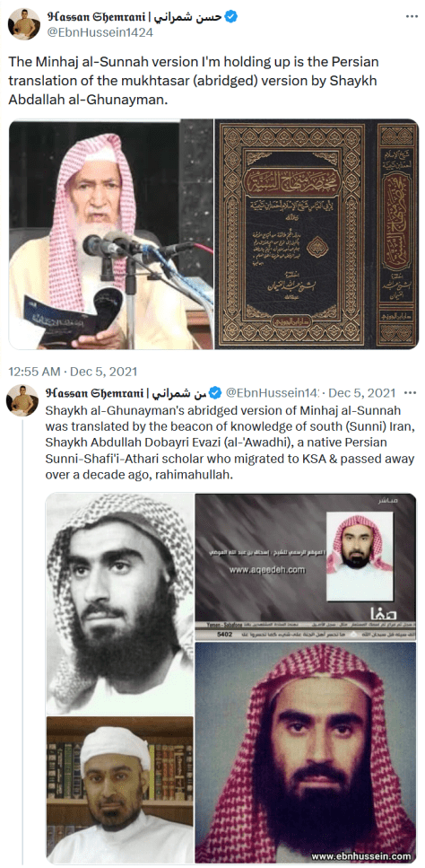Open the man in white turban photo
425x868 pixels.
pos(119,789)
